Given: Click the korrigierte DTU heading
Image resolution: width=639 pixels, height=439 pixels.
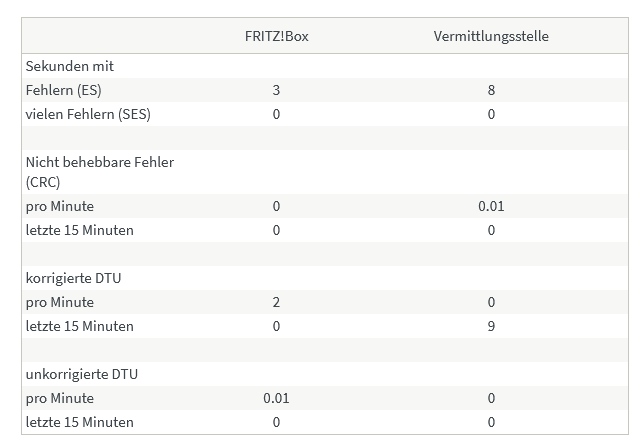Looking at the screenshot, I should (x=73, y=278).
